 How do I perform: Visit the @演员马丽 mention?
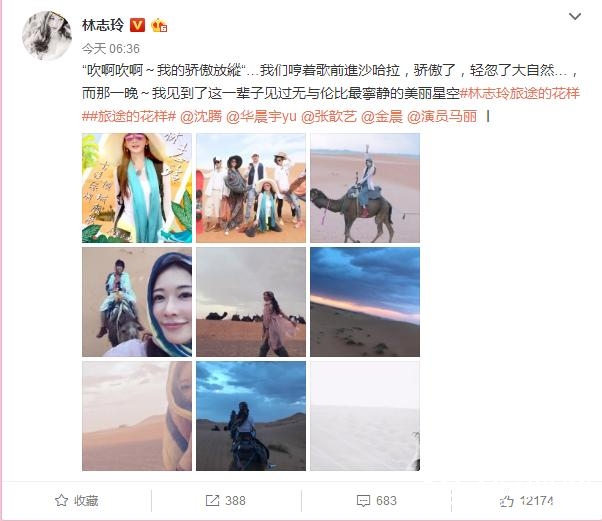(442, 116)
